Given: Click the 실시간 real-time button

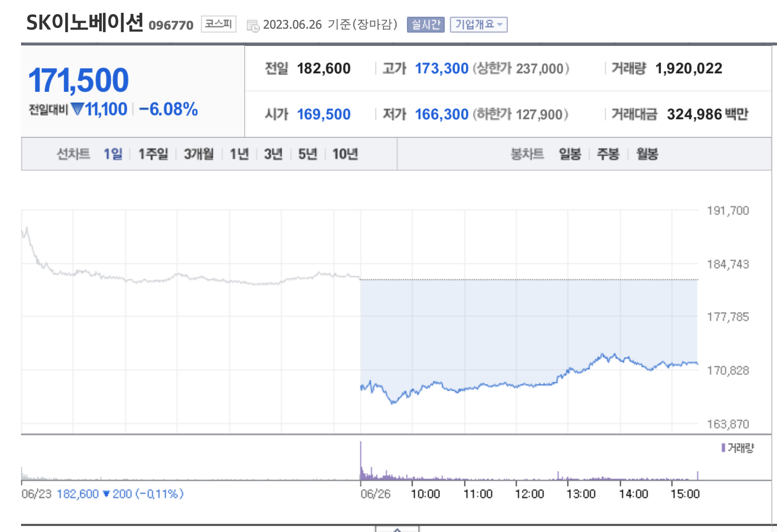Looking at the screenshot, I should [x=425, y=24].
